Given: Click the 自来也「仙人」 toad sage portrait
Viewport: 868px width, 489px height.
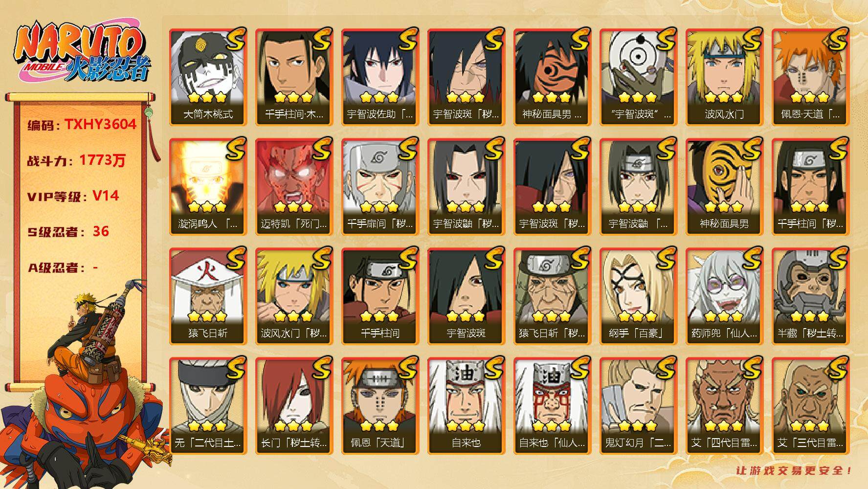Looking at the screenshot, I should (x=552, y=406).
